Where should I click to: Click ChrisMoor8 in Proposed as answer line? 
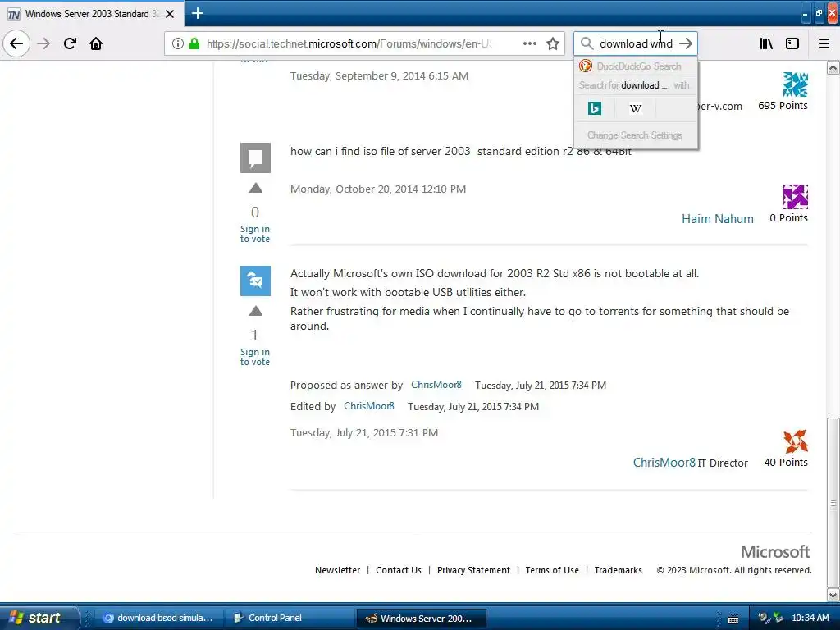(x=436, y=385)
